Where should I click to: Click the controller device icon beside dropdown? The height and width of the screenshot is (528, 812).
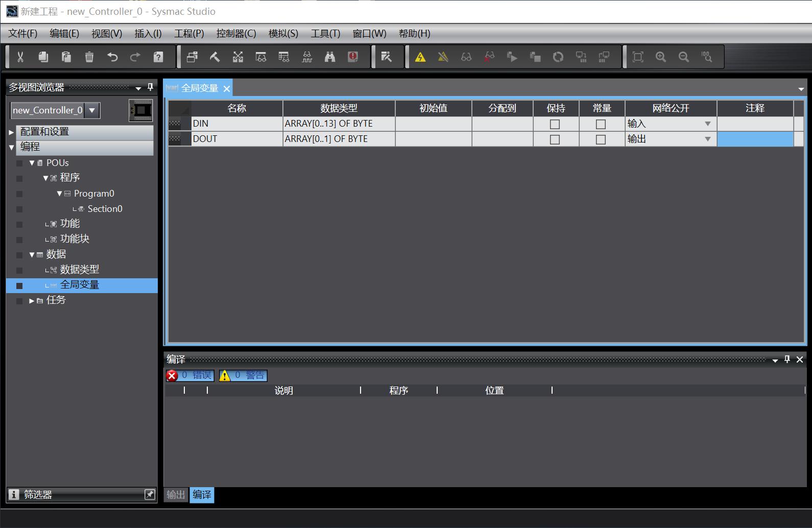point(140,110)
